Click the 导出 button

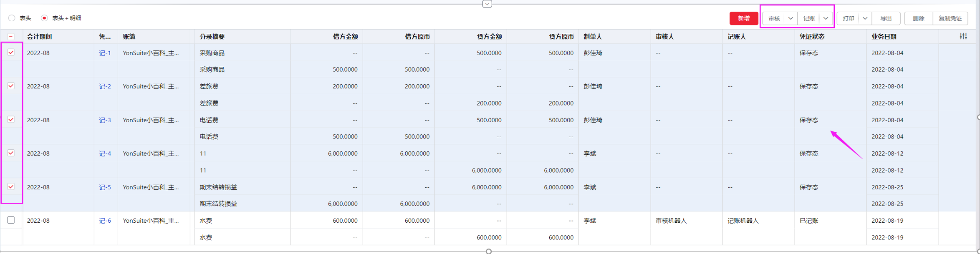click(x=886, y=18)
